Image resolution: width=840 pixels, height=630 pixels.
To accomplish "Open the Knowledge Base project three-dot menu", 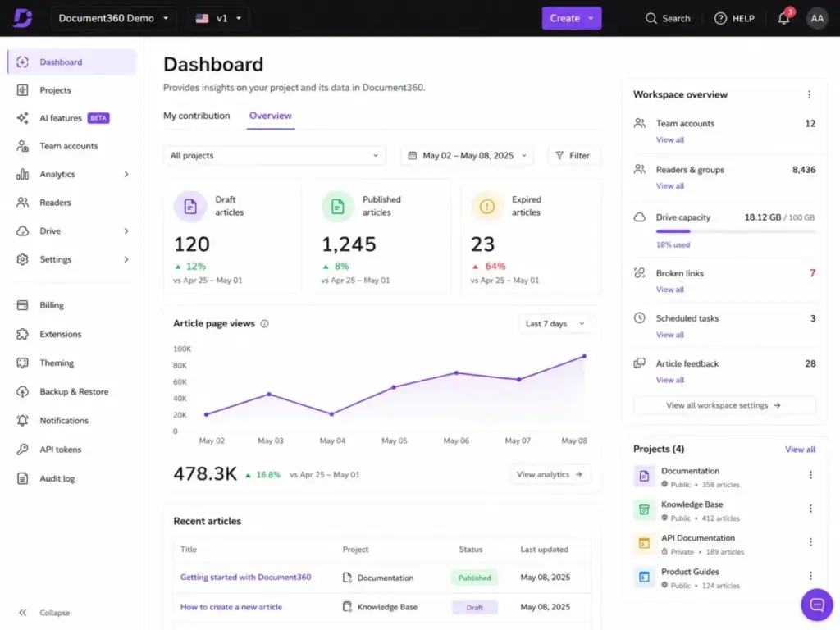I will (810, 509).
